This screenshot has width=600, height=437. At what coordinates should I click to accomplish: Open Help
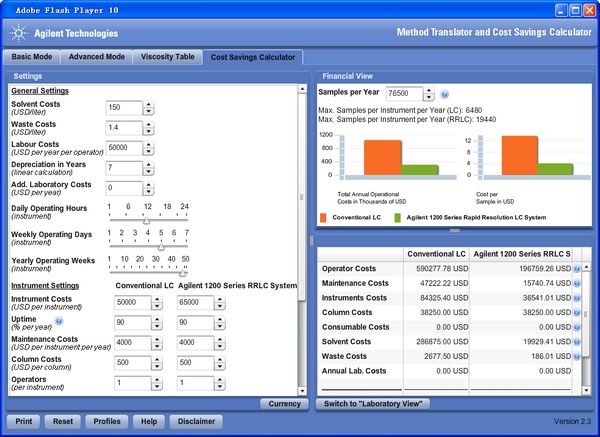(x=149, y=421)
